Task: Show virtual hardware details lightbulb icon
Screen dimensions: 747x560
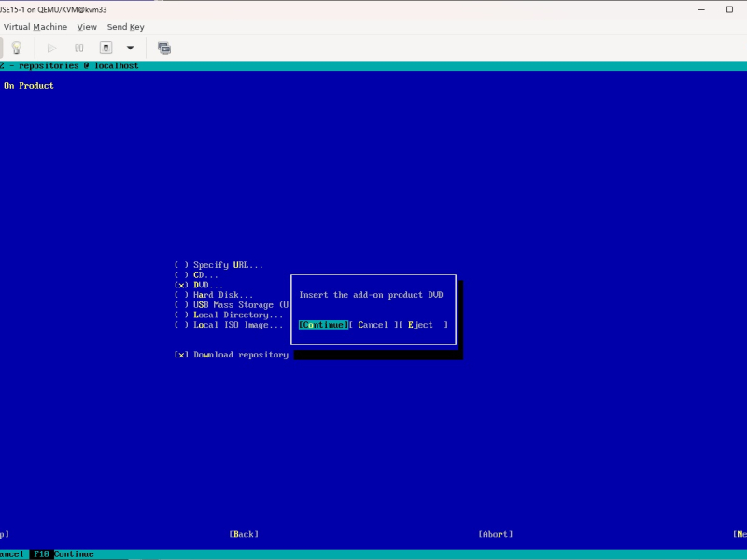Action: [17, 49]
